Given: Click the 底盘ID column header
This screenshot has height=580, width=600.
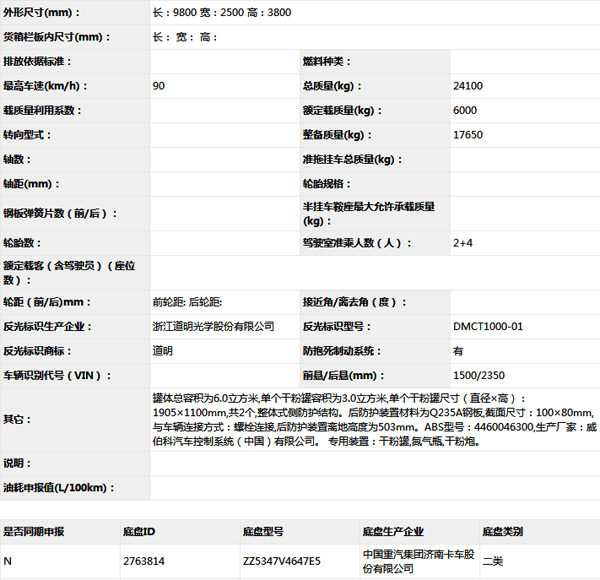Looking at the screenshot, I should click(x=140, y=532).
